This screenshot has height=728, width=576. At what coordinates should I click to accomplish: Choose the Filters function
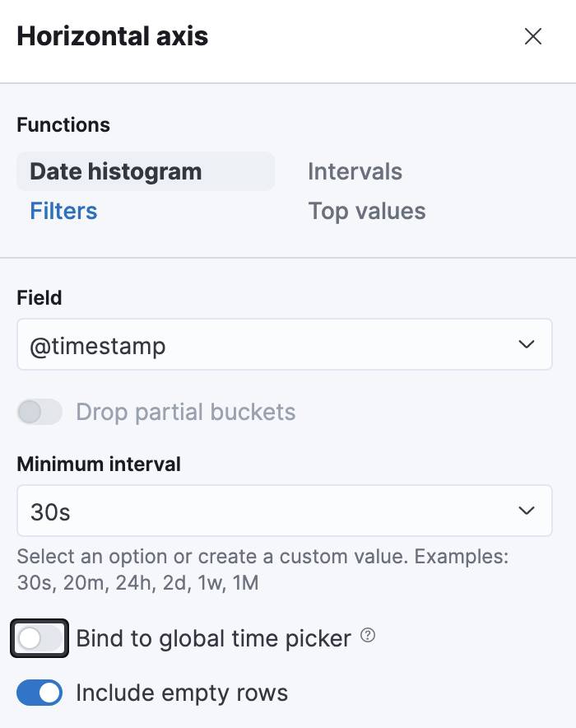tap(64, 212)
